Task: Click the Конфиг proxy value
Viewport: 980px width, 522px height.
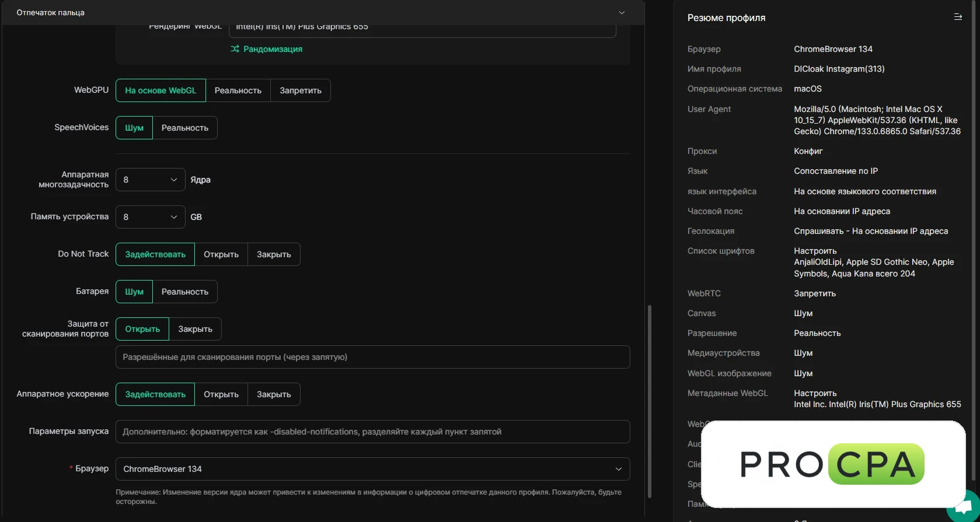Action: click(x=808, y=151)
